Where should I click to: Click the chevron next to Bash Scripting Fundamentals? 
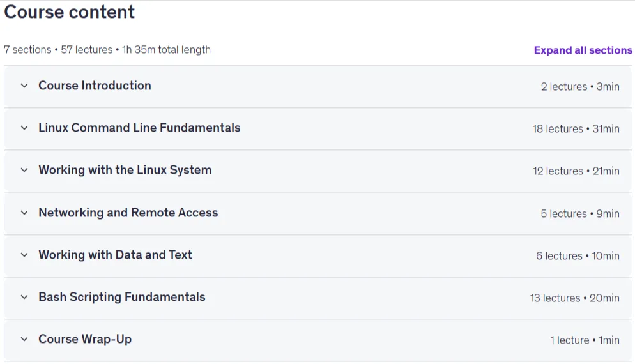[x=24, y=297]
